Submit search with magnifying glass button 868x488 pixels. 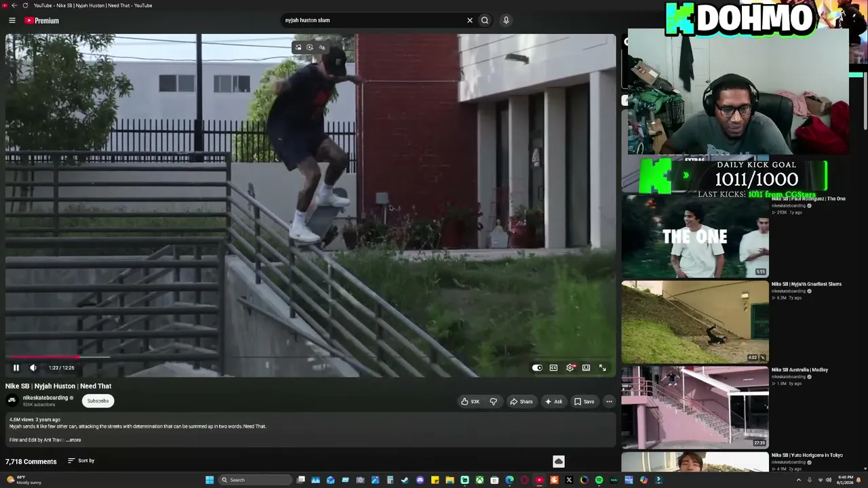(485, 20)
